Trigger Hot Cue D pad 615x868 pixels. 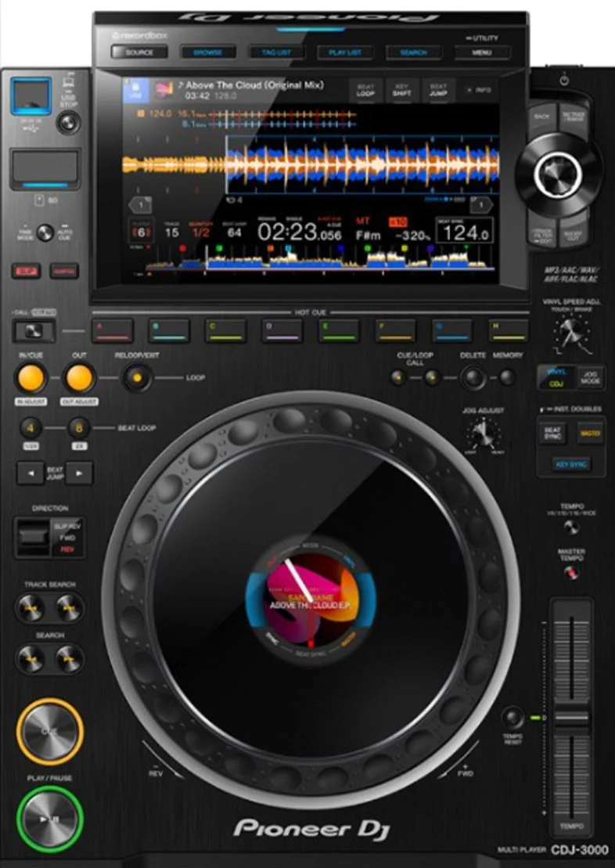click(x=282, y=330)
